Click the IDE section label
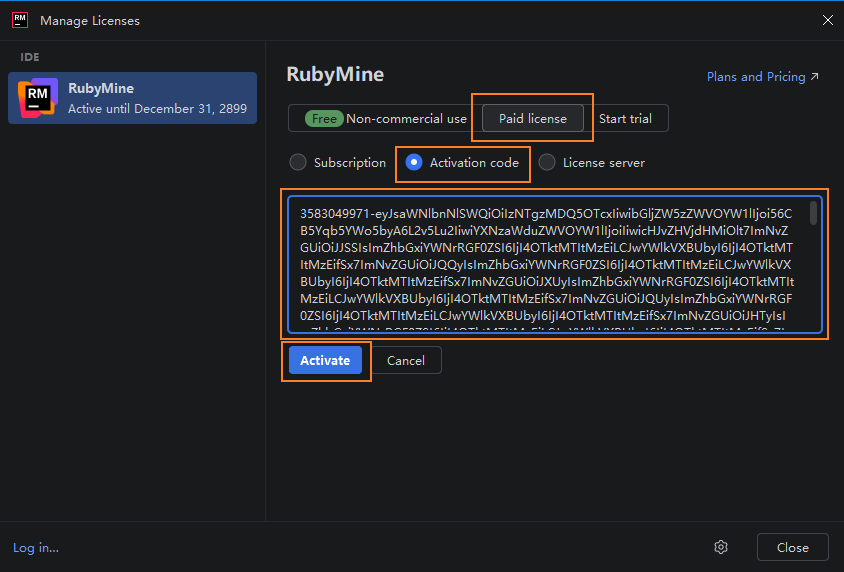 click(x=30, y=57)
